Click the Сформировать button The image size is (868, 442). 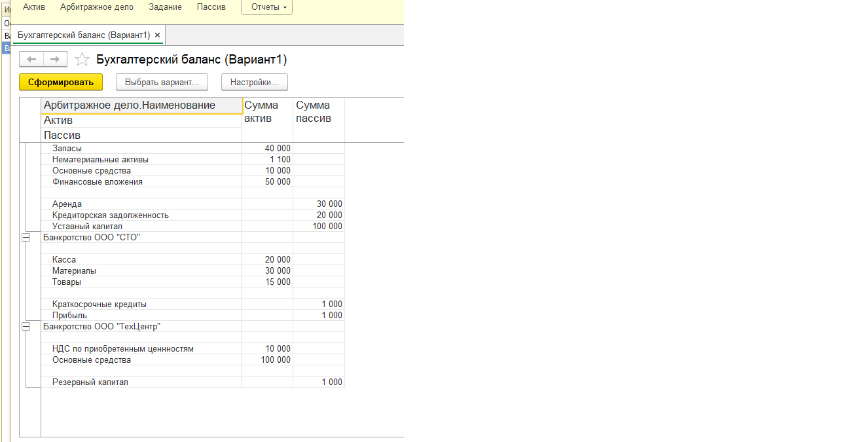[61, 83]
